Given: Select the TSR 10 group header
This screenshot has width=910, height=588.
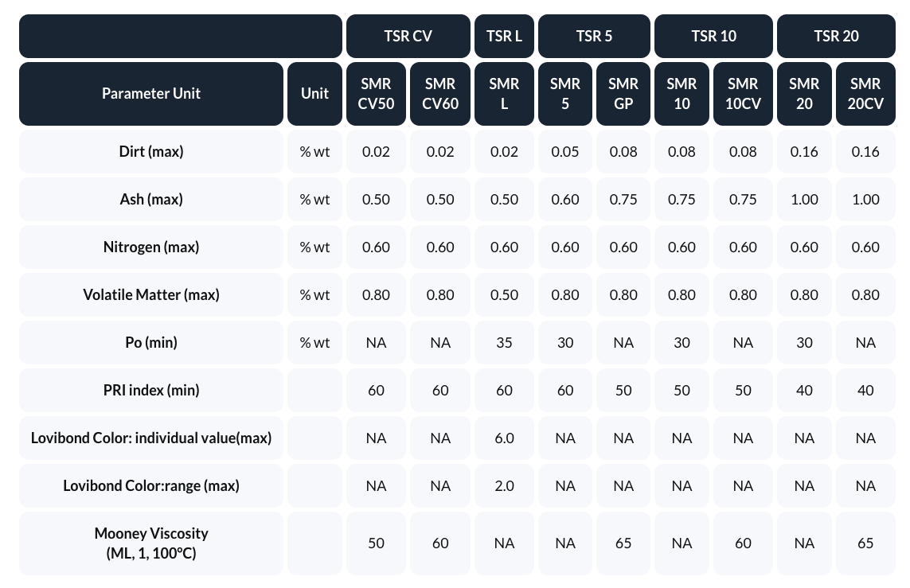Looking at the screenshot, I should [713, 36].
